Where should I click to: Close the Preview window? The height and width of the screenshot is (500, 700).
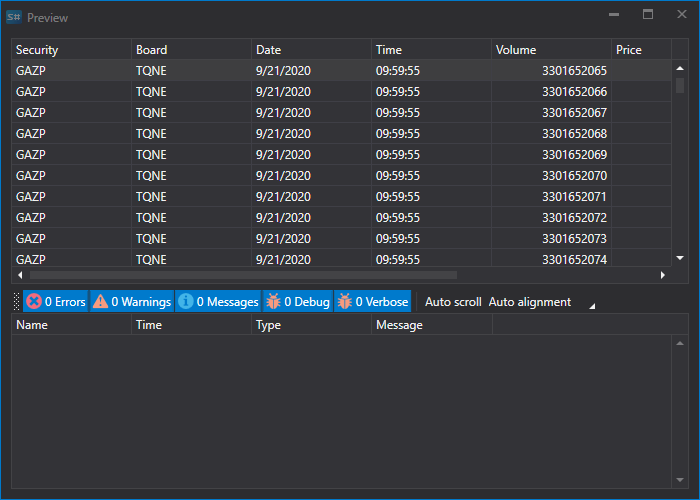[682, 15]
